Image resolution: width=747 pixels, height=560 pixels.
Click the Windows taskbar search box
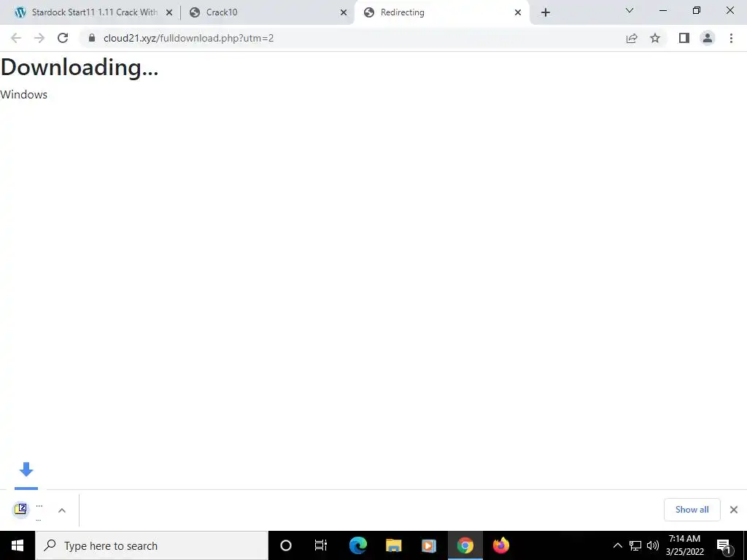point(152,545)
